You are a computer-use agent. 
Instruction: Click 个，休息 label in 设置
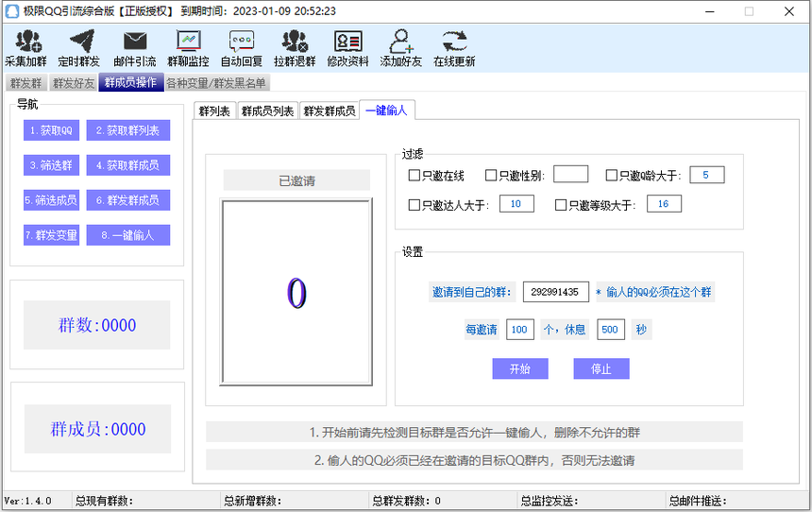tap(565, 330)
